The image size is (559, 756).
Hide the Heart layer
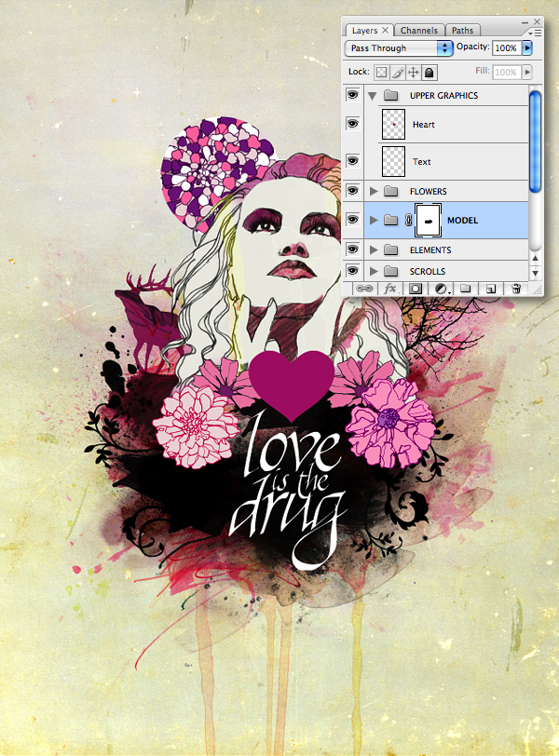click(x=352, y=124)
